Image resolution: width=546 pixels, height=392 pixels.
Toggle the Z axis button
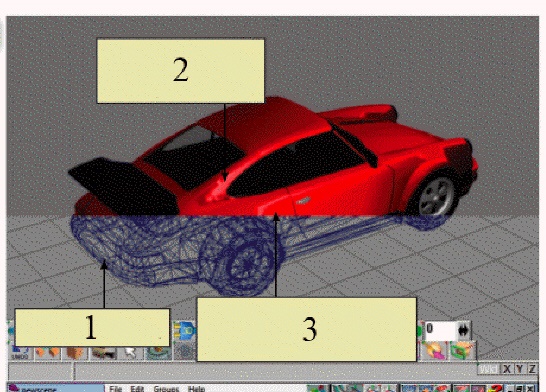pos(532,369)
